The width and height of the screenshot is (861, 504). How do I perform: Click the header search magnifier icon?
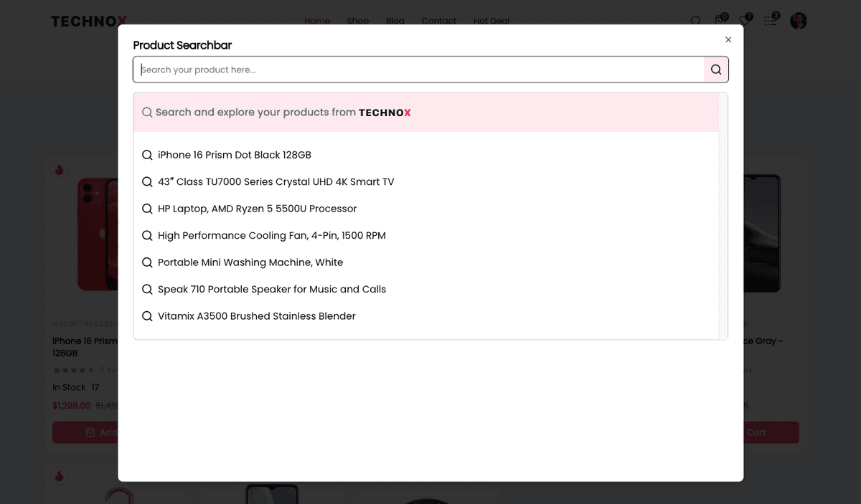click(695, 21)
